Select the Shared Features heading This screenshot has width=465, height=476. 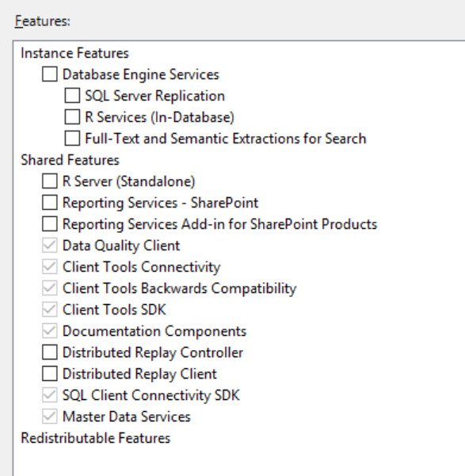pyautogui.click(x=70, y=160)
